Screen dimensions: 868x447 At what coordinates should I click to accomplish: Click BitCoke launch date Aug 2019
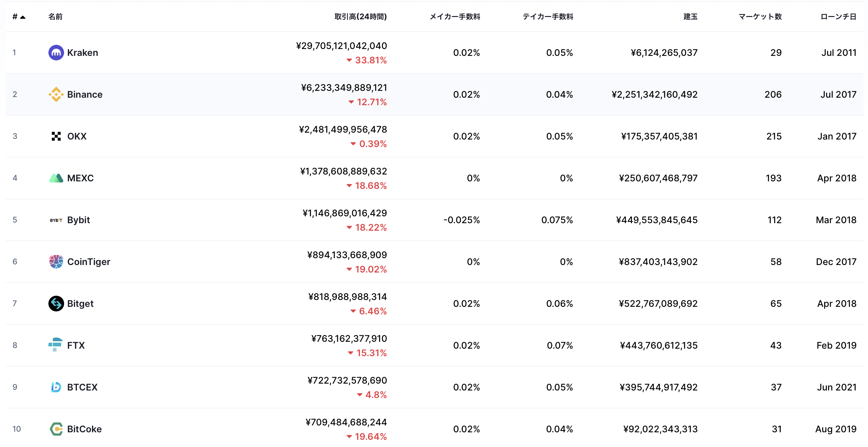pyautogui.click(x=836, y=429)
